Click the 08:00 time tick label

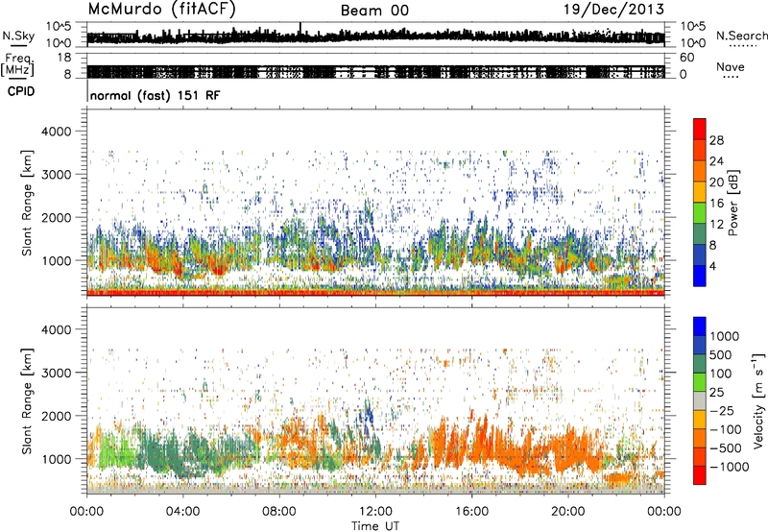[279, 512]
